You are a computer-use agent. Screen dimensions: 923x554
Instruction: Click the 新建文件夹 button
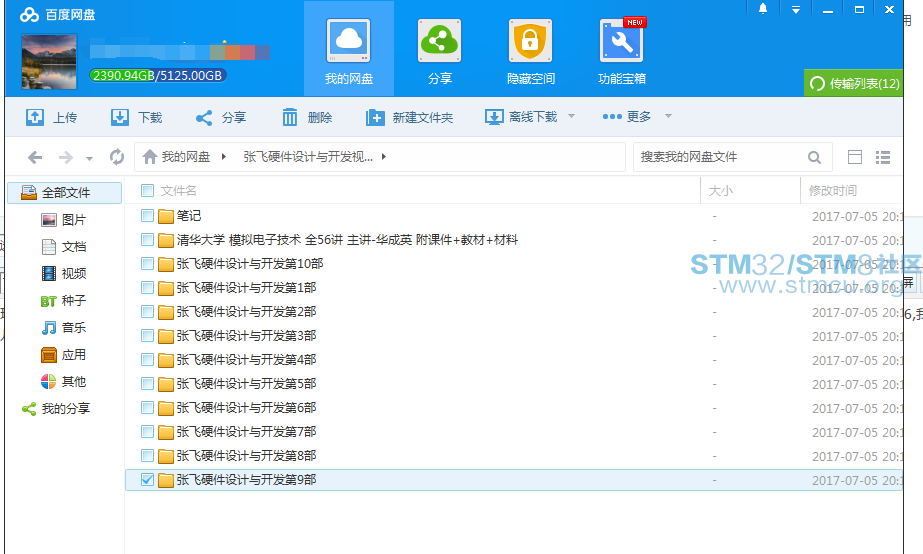409,117
